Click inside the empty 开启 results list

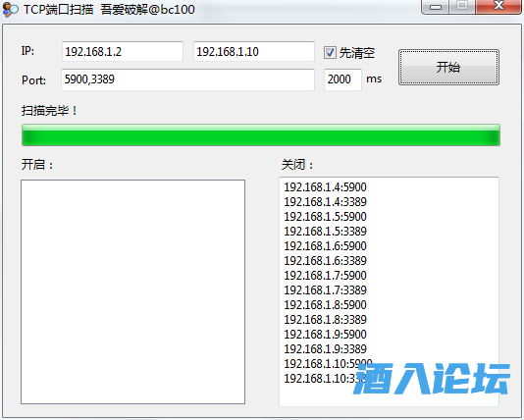[133, 291]
